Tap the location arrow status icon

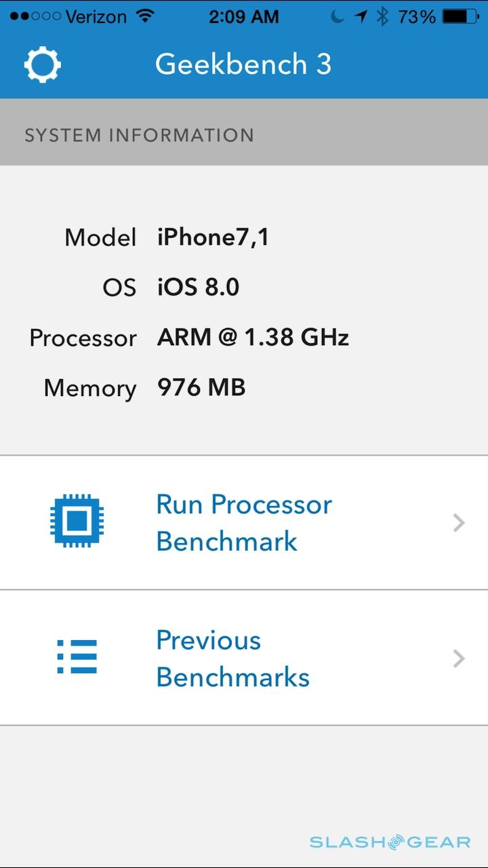(x=362, y=17)
